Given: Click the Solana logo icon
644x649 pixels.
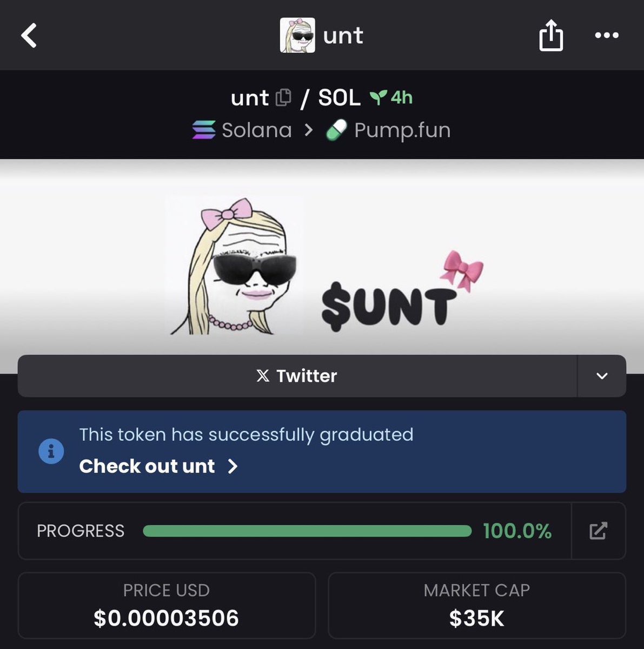Looking at the screenshot, I should 204,130.
